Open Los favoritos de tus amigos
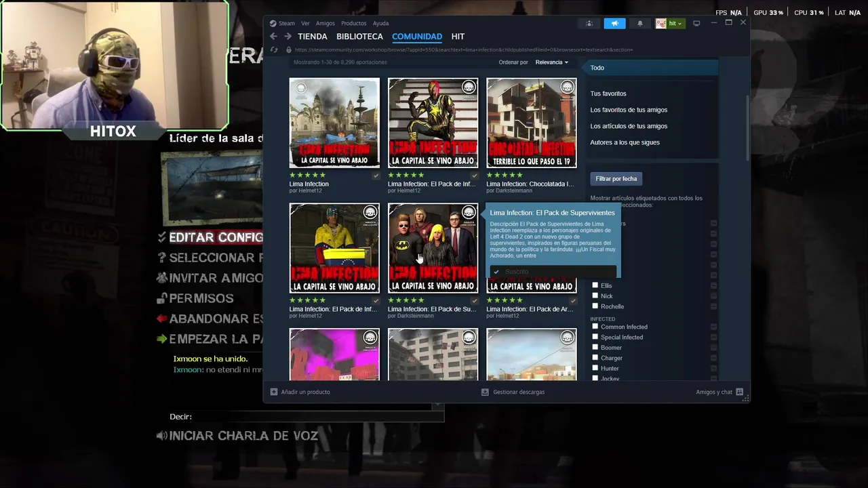 629,110
